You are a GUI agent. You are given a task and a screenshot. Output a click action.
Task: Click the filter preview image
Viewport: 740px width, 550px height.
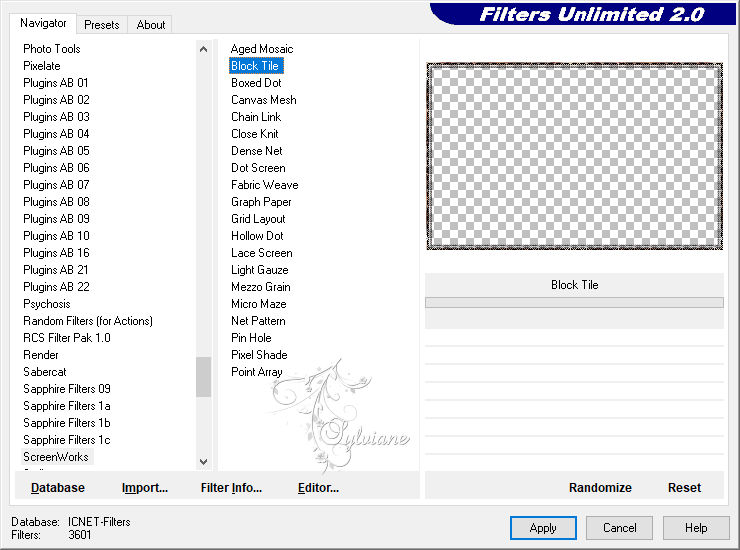pos(574,156)
